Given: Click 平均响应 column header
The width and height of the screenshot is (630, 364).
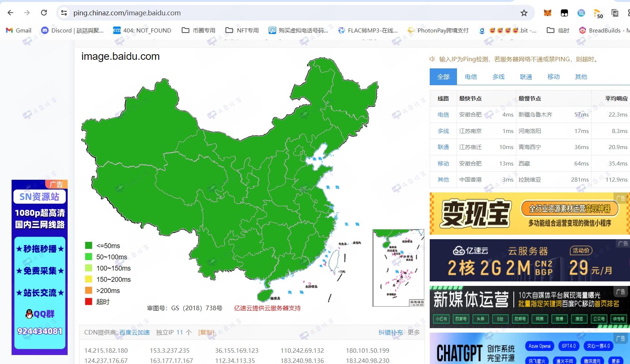Looking at the screenshot, I should pos(616,98).
